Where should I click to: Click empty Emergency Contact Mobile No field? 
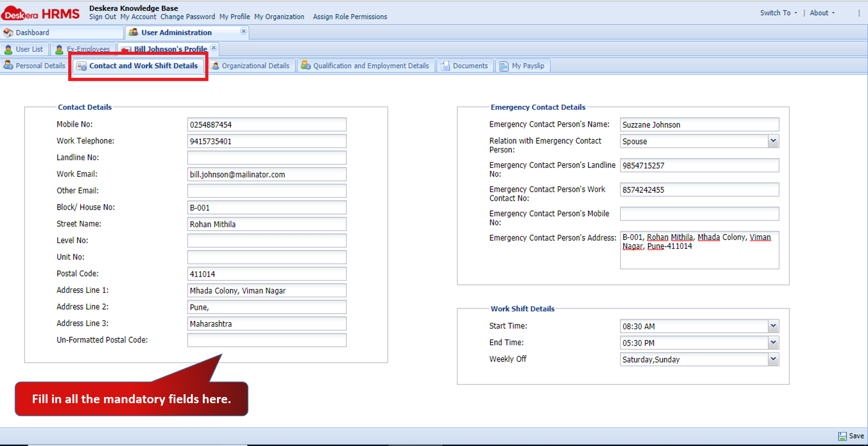click(699, 213)
